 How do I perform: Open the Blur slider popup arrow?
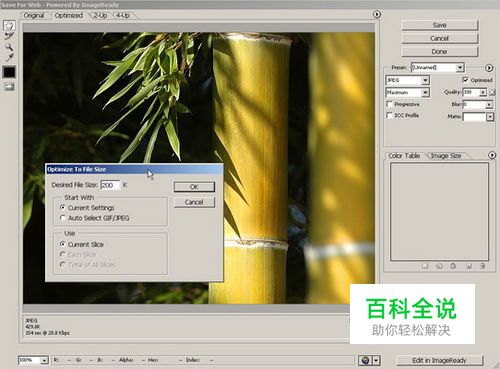[489, 105]
